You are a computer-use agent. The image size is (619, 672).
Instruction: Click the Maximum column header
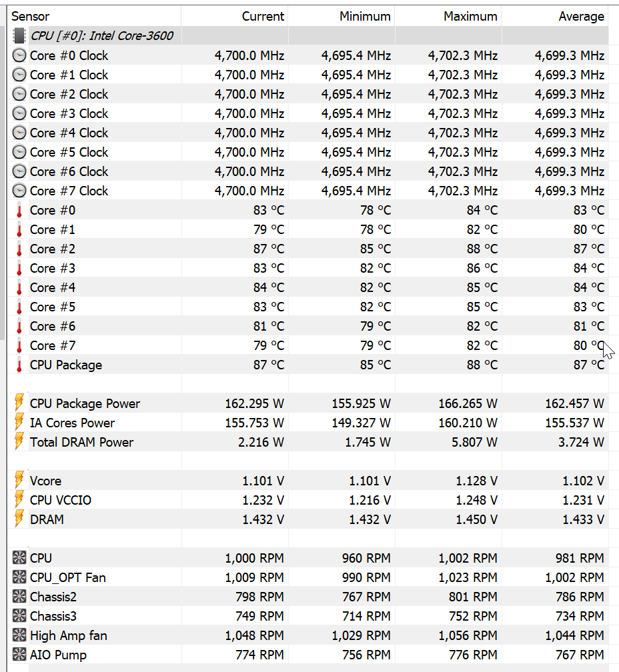(470, 16)
